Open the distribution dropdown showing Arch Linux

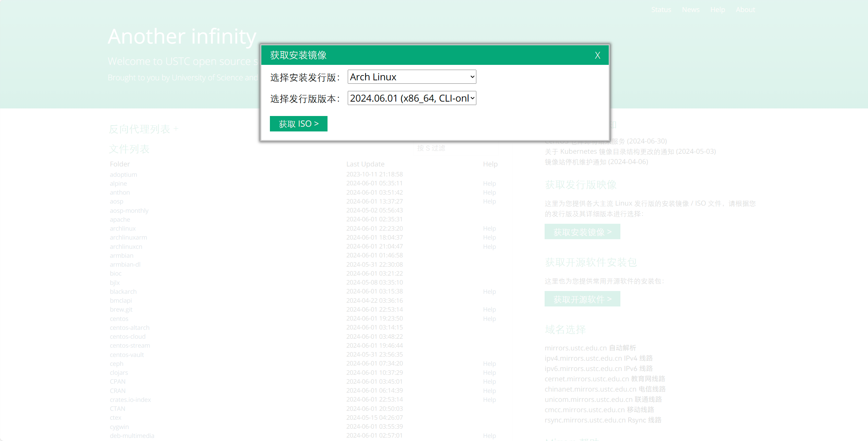[412, 77]
